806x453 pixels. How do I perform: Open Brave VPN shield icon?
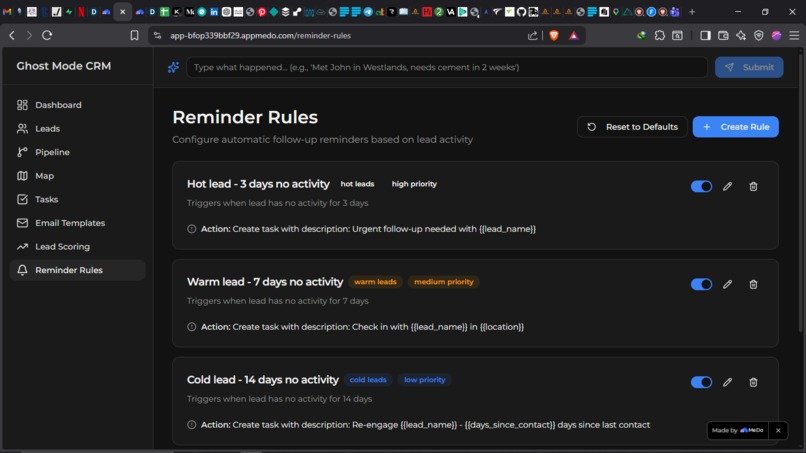[x=759, y=35]
